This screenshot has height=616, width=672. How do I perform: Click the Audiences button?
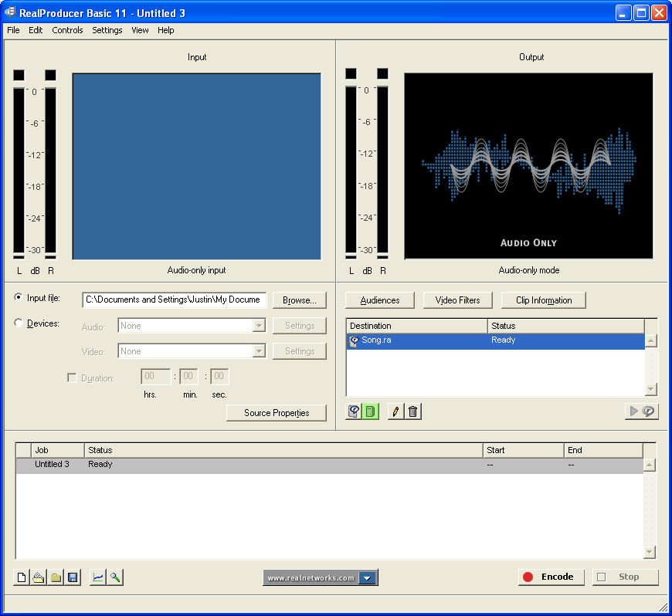tap(380, 300)
